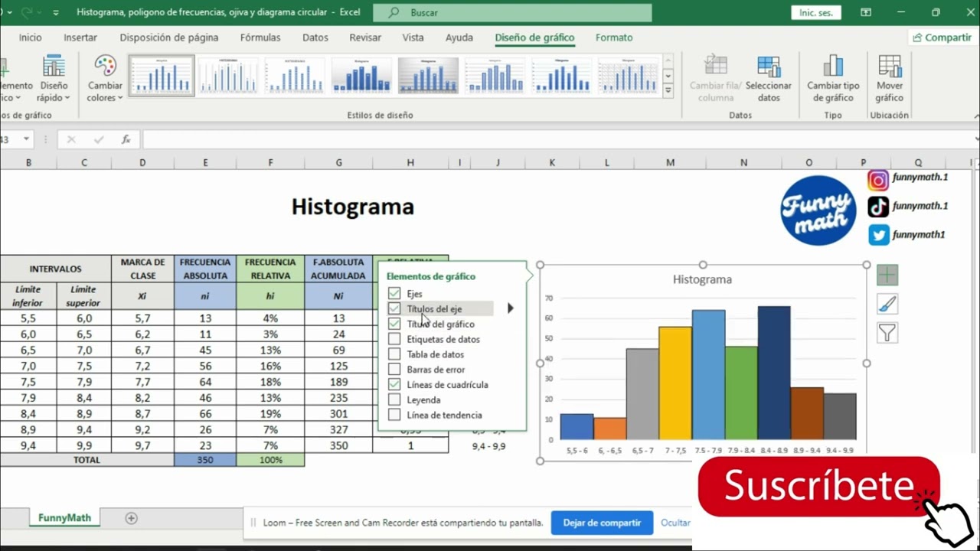Viewport: 980px width, 551px height.
Task: Click the formula bar cancel X icon
Action: (71, 139)
